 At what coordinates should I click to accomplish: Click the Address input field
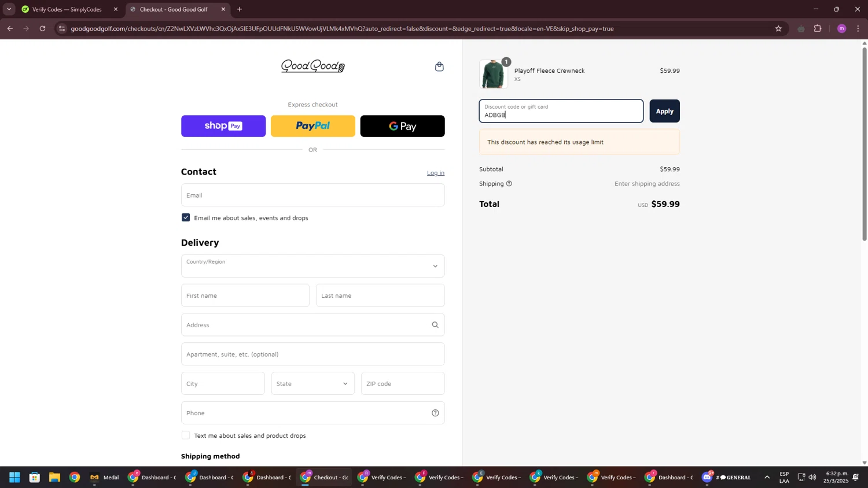tap(313, 325)
